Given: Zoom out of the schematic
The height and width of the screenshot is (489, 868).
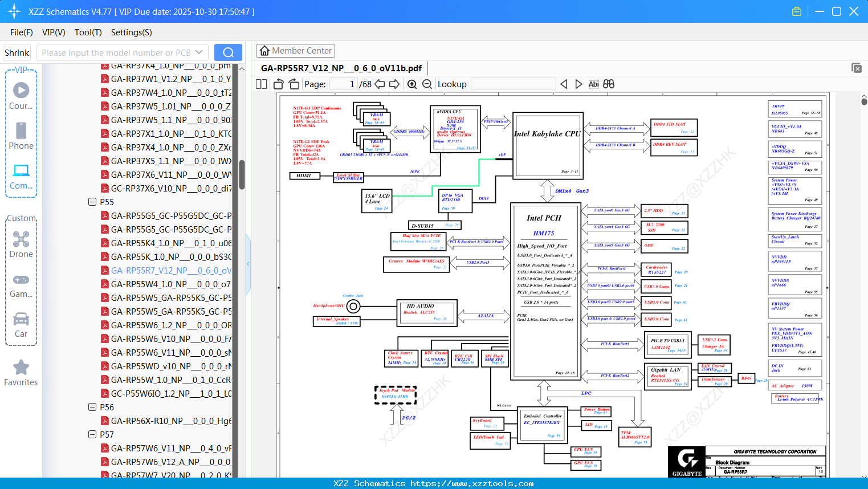Looking at the screenshot, I should tap(427, 84).
